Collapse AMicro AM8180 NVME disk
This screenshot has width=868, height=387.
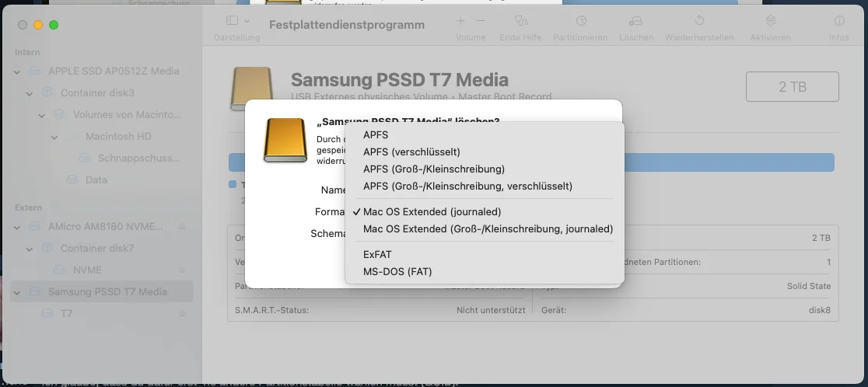coord(17,227)
